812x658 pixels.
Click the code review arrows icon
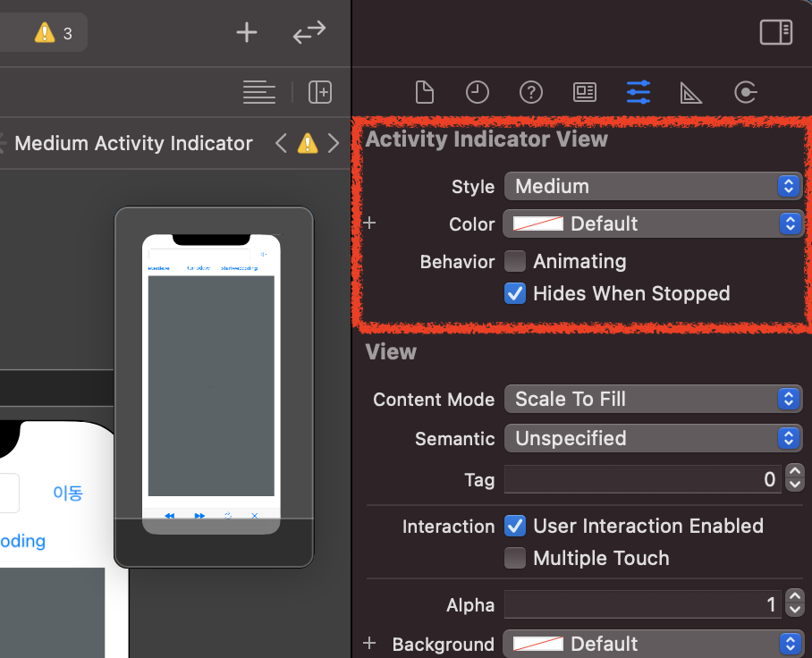(x=309, y=32)
